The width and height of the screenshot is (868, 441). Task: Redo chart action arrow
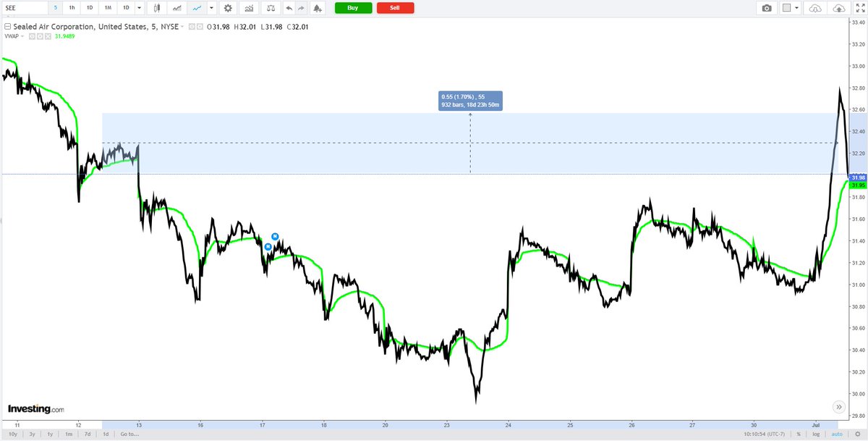tap(302, 8)
